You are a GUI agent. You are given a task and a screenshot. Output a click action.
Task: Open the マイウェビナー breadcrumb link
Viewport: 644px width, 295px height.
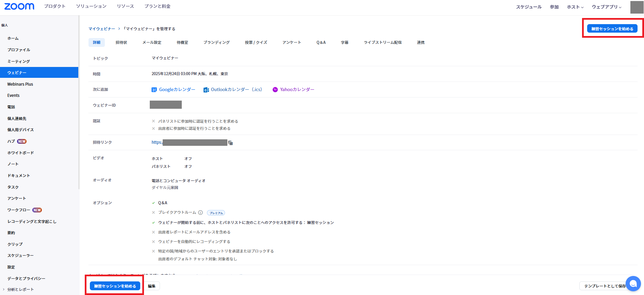102,29
